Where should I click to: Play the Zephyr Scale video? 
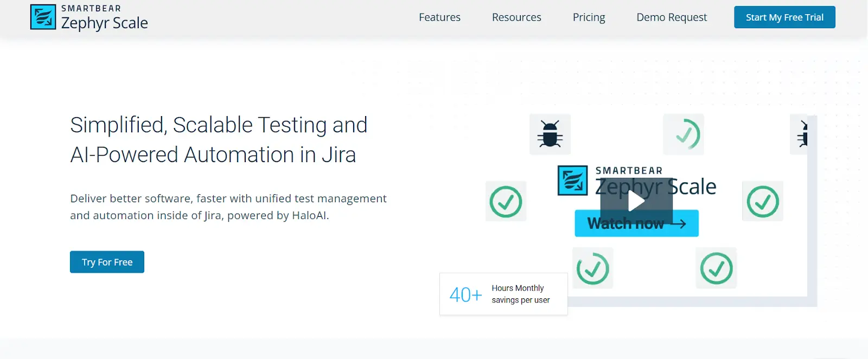[x=636, y=201]
